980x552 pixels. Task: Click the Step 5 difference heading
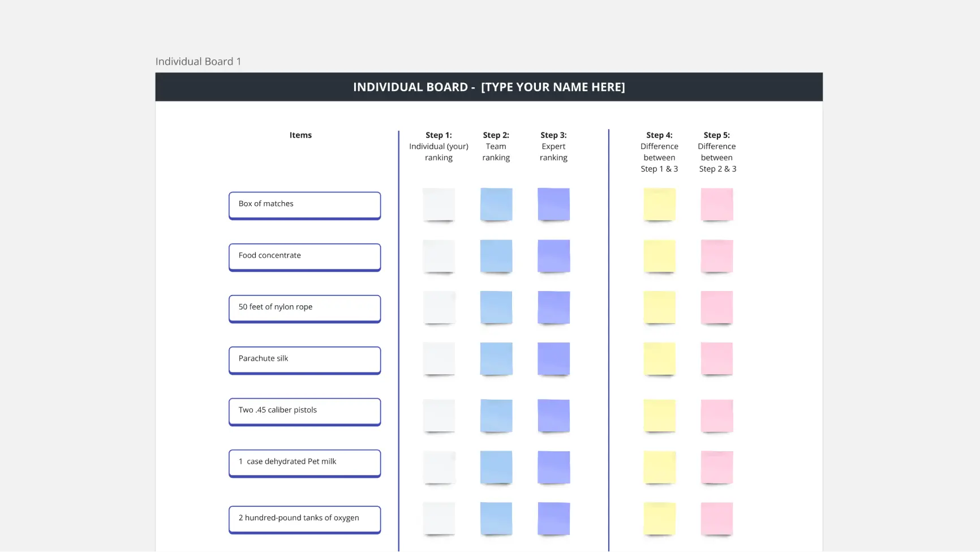(717, 152)
